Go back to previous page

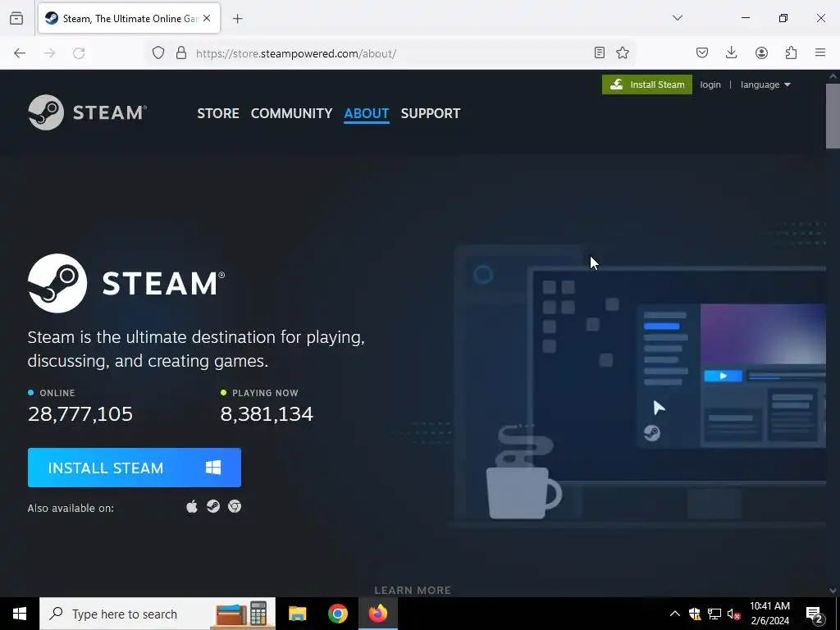[20, 53]
